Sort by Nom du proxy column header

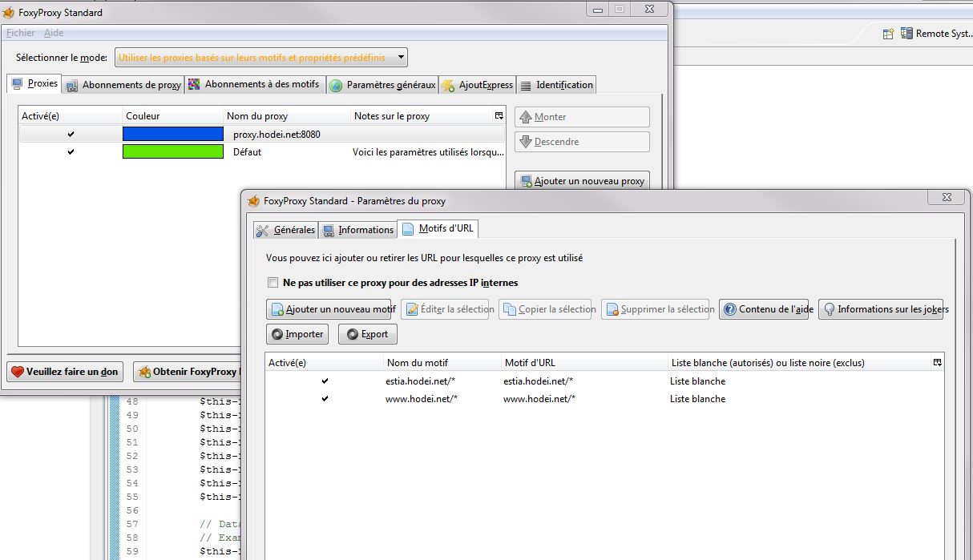click(287, 116)
